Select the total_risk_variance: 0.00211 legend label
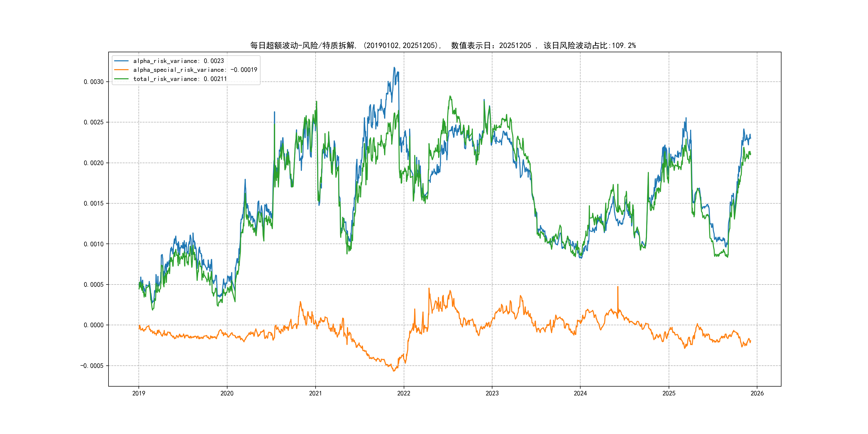The image size is (868, 434). 179,79
